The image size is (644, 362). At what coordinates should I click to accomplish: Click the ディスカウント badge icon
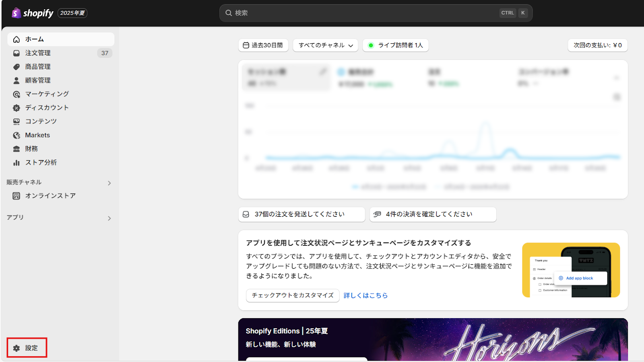click(17, 108)
